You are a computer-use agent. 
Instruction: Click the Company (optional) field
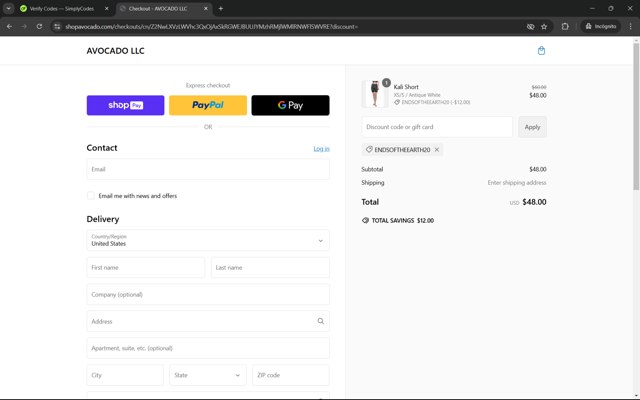(208, 294)
